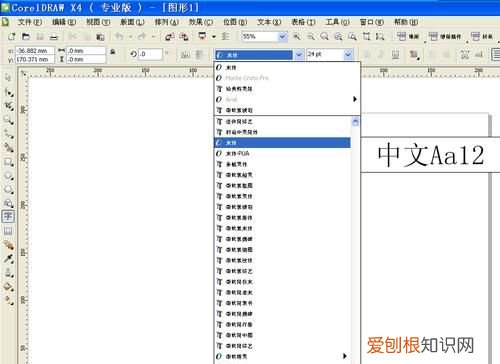This screenshot has width=500, height=364.
Task: Click the Export icon
Action: [x=184, y=36]
